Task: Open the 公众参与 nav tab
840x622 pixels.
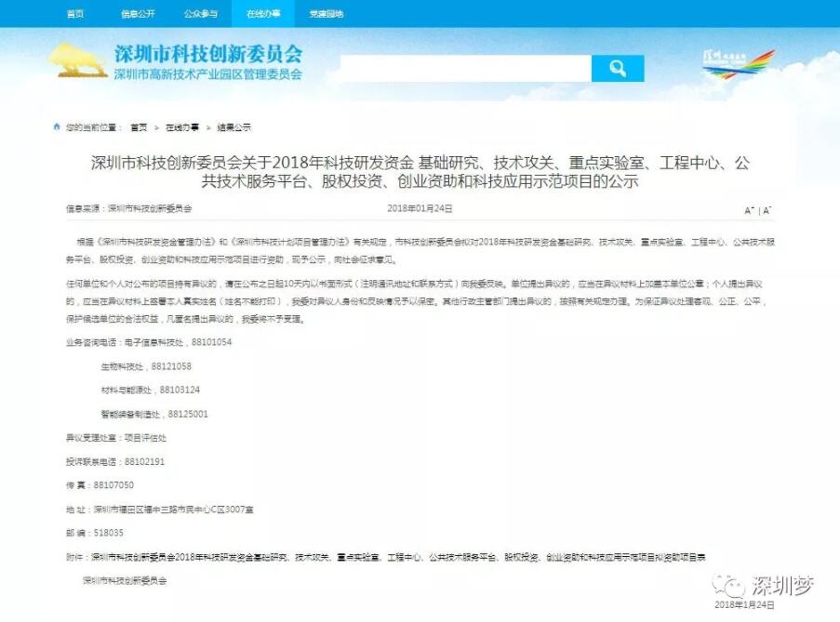Action: pos(200,13)
